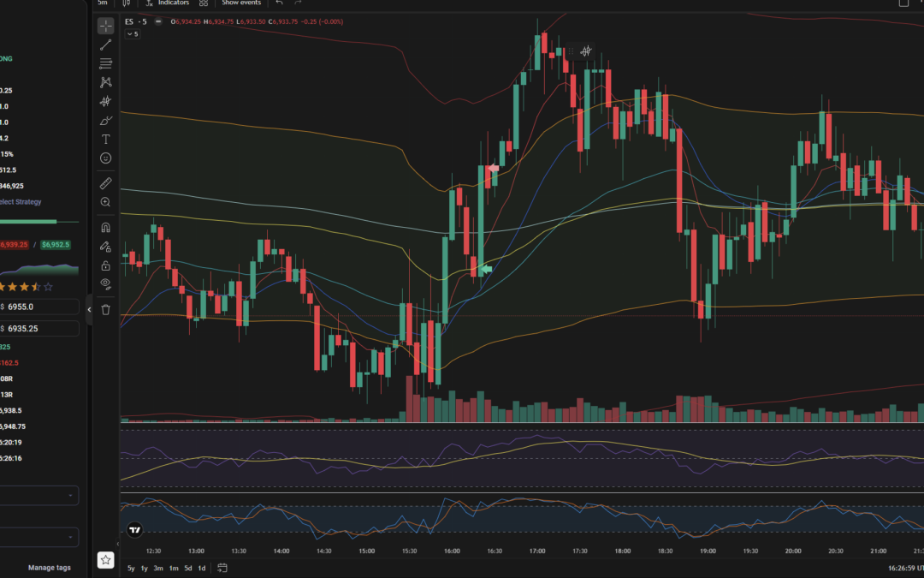Collapse the left side panel arrow
Screen dimensions: 924x578
90,309
